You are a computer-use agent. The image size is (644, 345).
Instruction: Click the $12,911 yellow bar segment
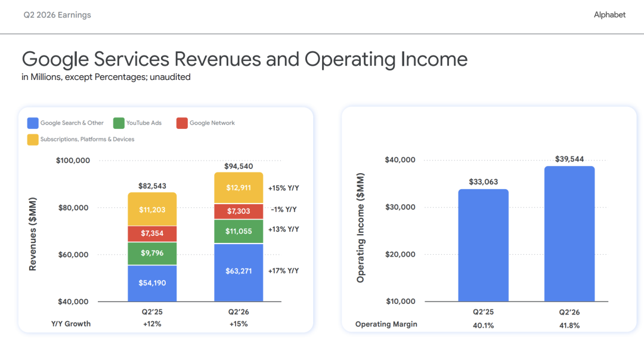coord(239,187)
